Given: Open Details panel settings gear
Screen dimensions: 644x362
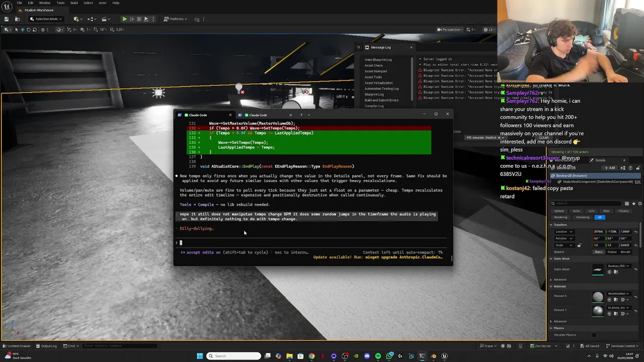Looking at the screenshot, I should [x=640, y=204].
